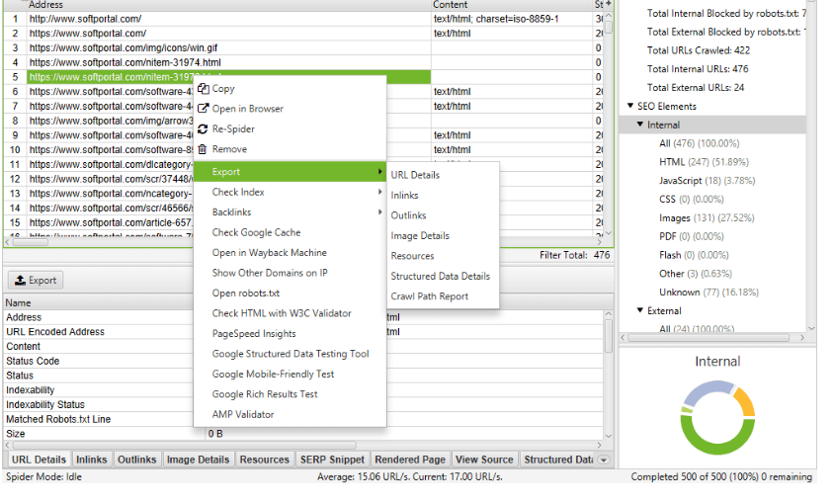Viewport: 833px width, 504px height.
Task: Select row with img/icons/win.gif URL
Action: coord(228,47)
